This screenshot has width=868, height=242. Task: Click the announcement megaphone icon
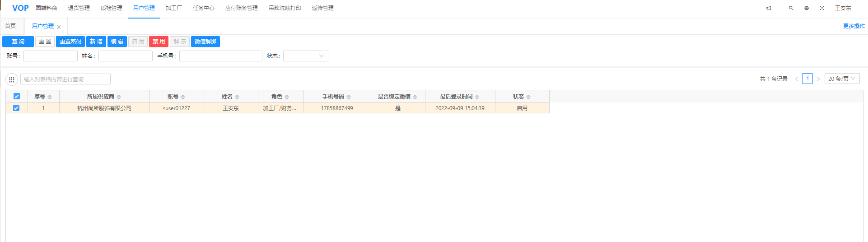[x=769, y=8]
